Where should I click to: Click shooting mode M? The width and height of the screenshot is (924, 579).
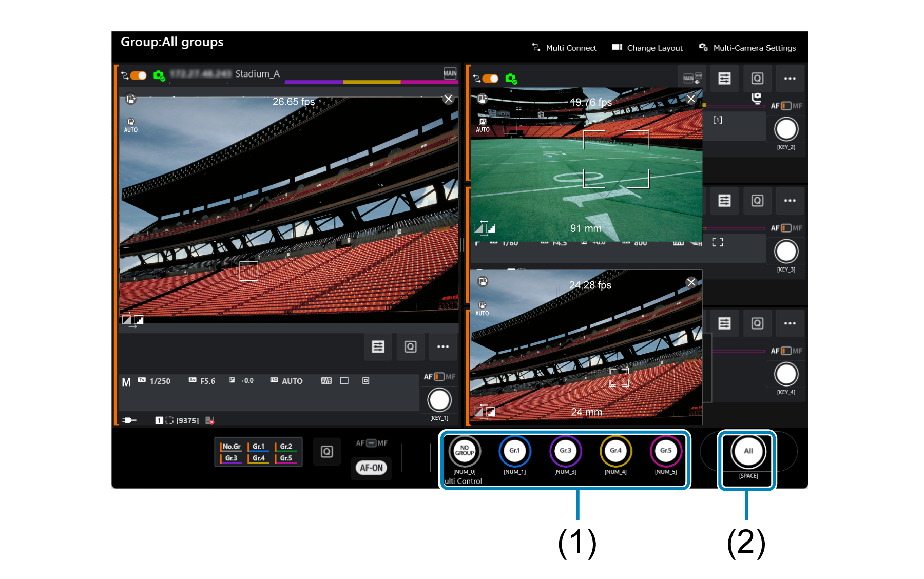[126, 382]
